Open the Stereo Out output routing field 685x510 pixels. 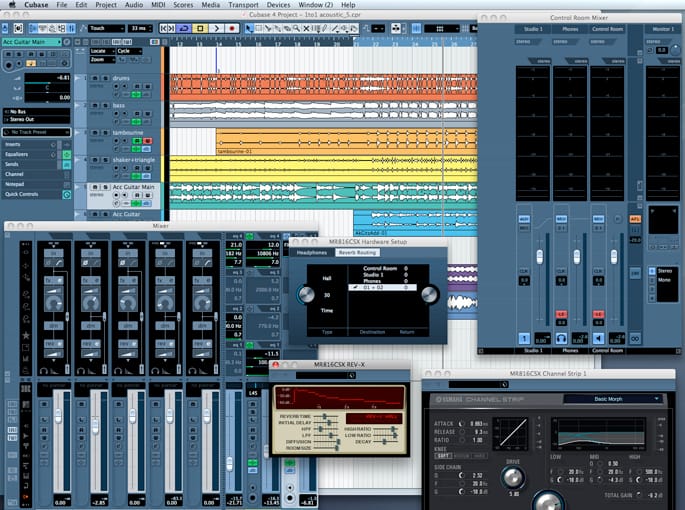pyautogui.click(x=36, y=119)
